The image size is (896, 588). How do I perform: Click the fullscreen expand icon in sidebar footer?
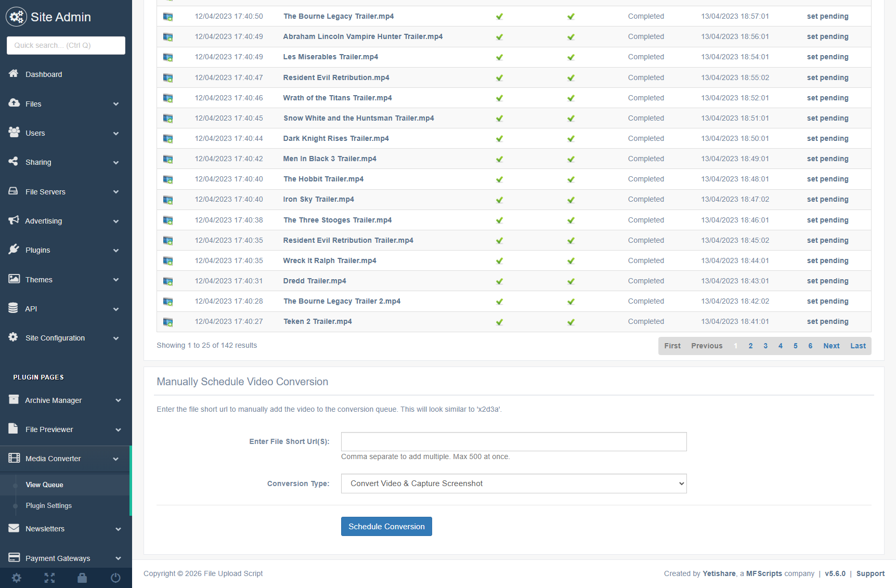point(49,578)
